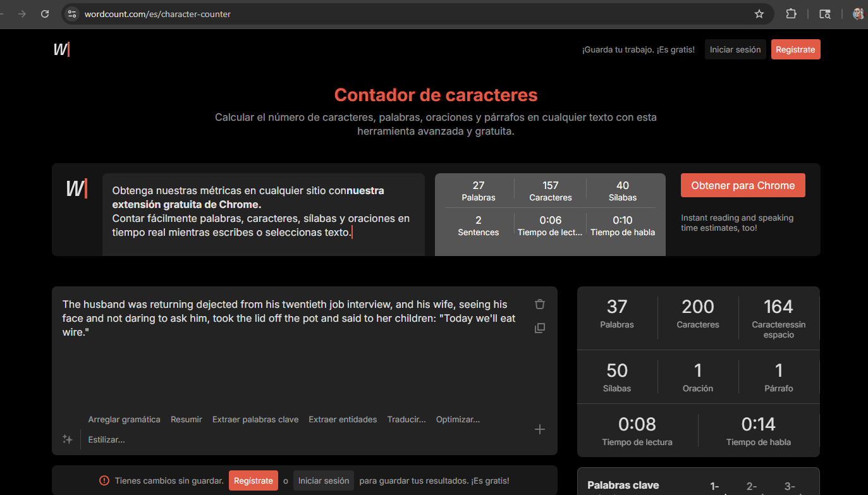868x495 pixels.
Task: Open the browser extensions puzzle icon
Action: (791, 13)
